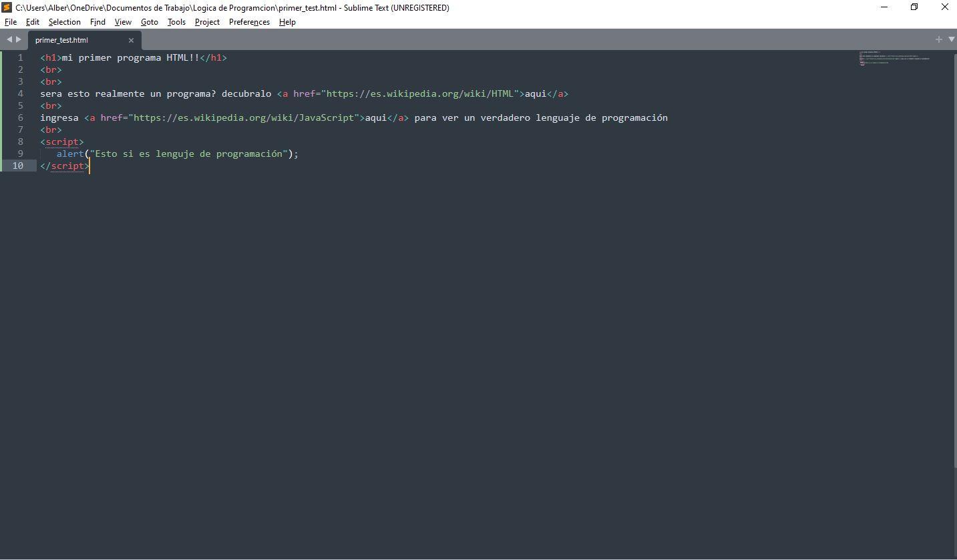
Task: Open the File menu
Action: pos(10,22)
